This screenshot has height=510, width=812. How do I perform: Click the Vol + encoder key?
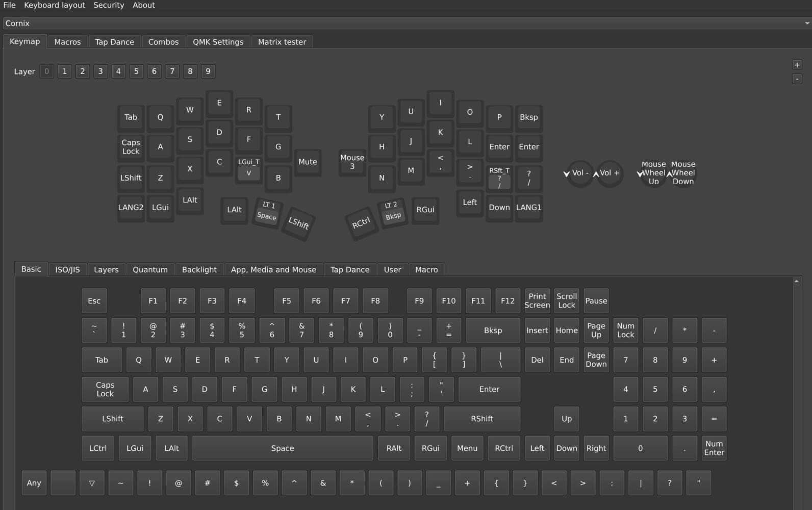(x=610, y=173)
